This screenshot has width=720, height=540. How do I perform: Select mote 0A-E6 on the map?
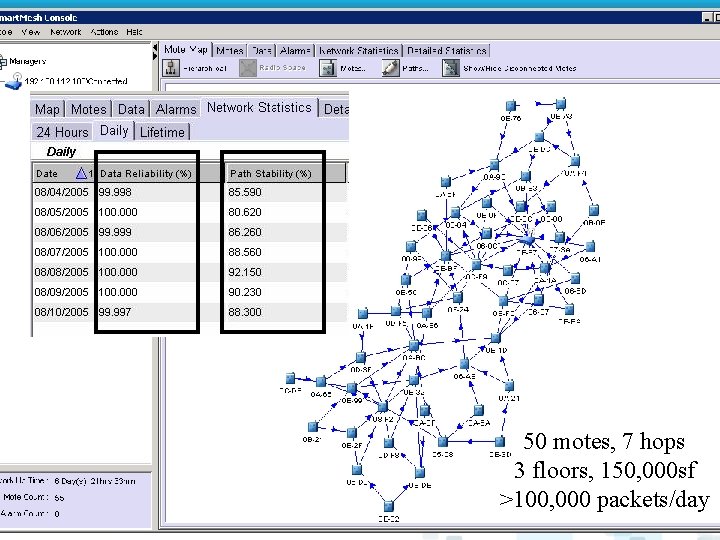(427, 313)
